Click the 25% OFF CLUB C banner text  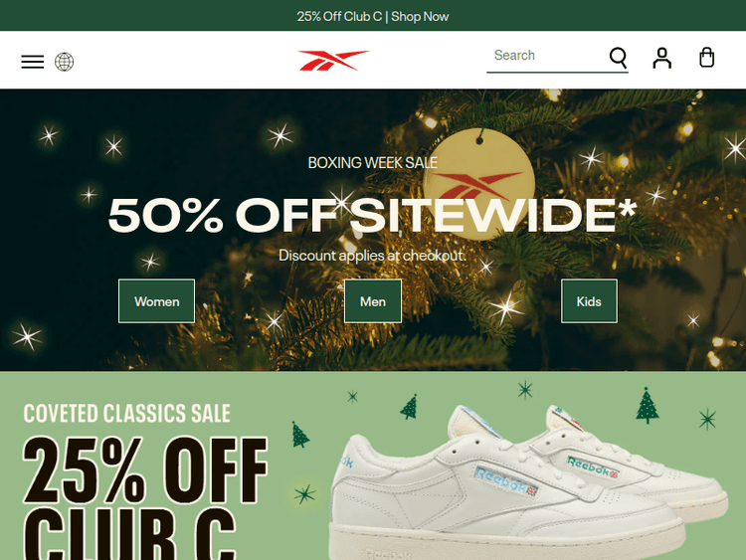pyautogui.click(x=145, y=497)
